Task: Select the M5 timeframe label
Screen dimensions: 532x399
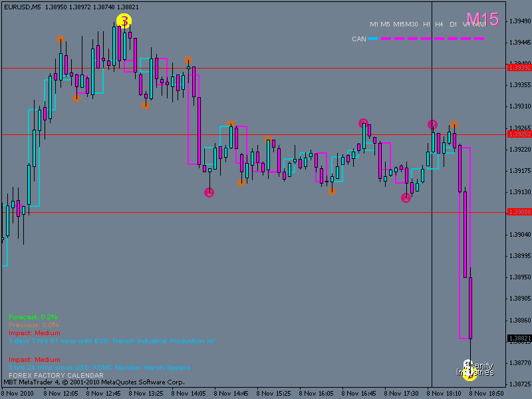Action: click(385, 25)
